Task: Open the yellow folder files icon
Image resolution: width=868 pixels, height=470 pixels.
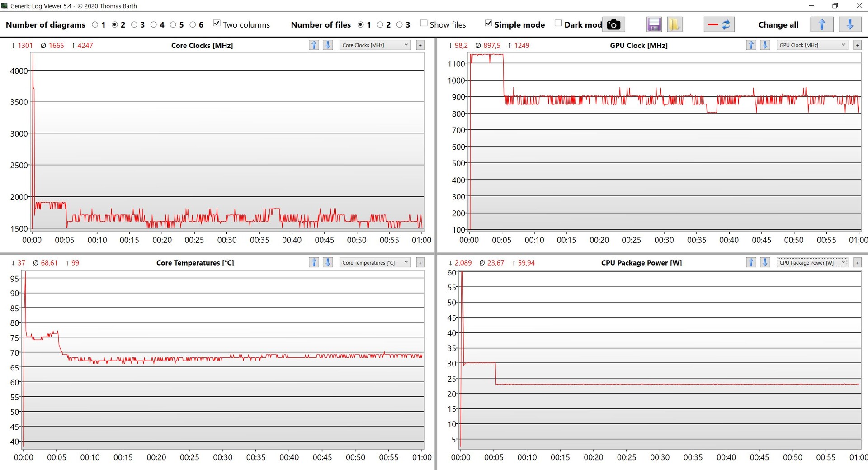Action: tap(674, 24)
